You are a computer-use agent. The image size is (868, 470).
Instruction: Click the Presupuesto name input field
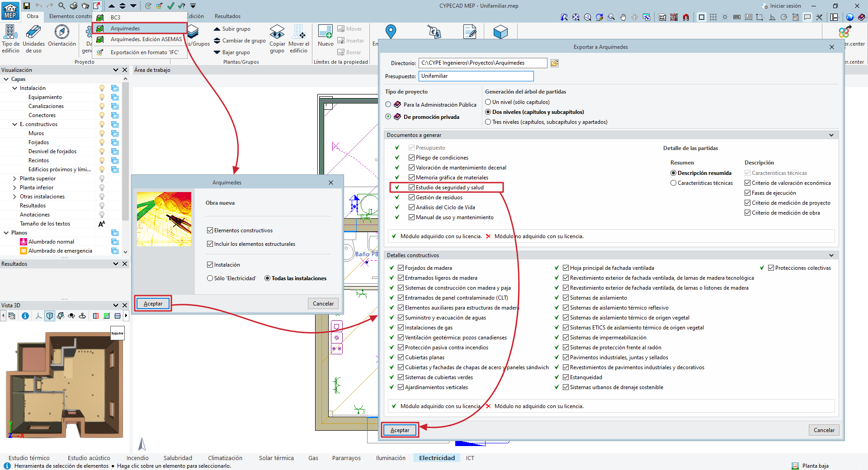(x=476, y=76)
